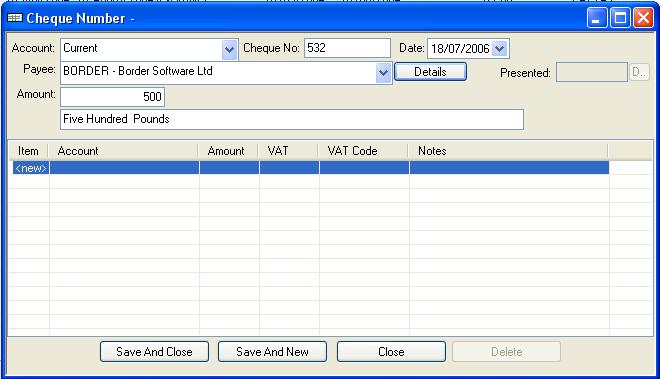
Task: Open the Account dropdown arrow
Action: tap(229, 50)
